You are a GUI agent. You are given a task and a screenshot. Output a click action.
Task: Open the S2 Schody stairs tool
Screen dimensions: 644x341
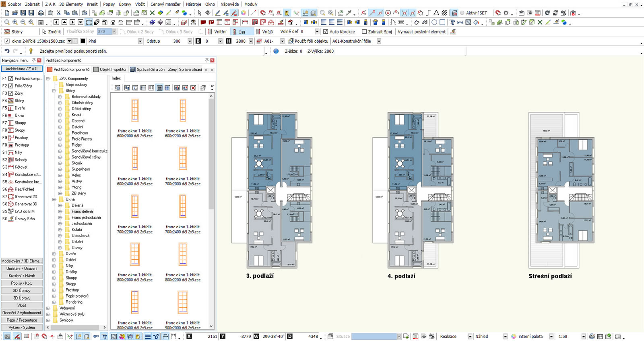[x=21, y=160]
